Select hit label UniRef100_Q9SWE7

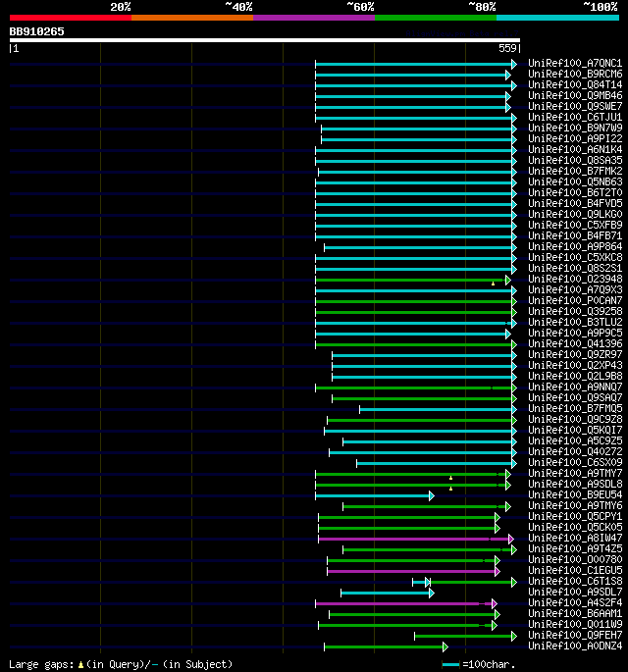point(575,106)
